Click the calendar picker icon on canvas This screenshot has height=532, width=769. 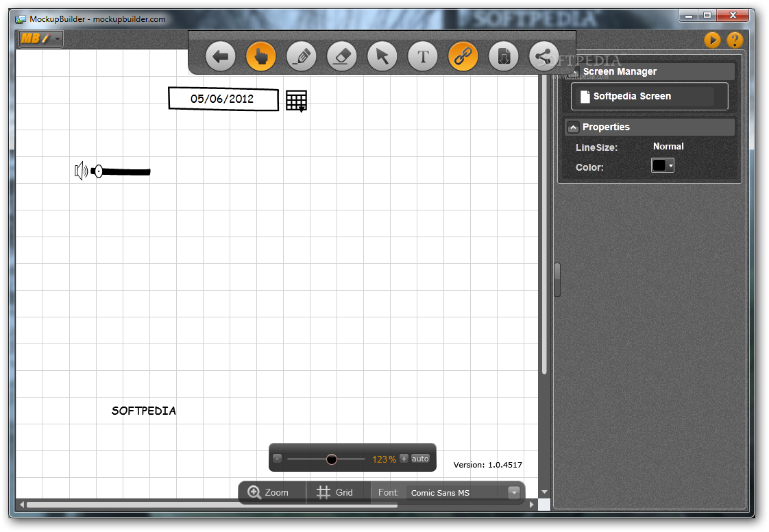297,101
